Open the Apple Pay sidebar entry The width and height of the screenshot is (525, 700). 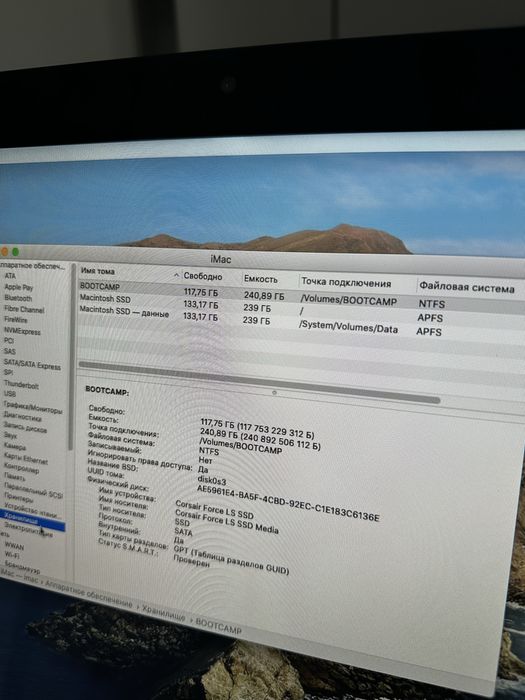click(19, 287)
